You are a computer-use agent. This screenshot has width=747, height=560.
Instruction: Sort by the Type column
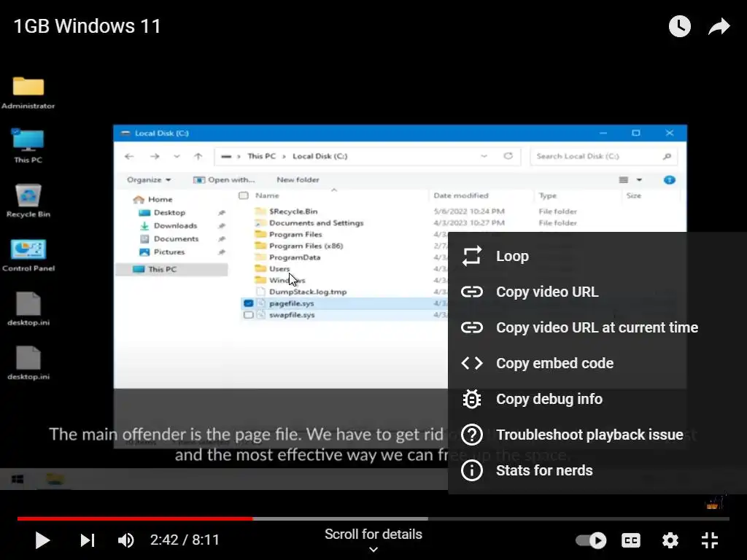coord(547,195)
